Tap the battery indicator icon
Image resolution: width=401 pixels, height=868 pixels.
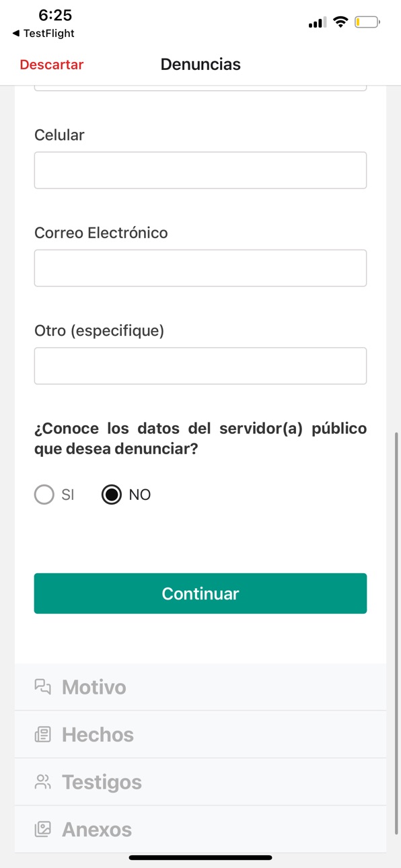(x=367, y=22)
